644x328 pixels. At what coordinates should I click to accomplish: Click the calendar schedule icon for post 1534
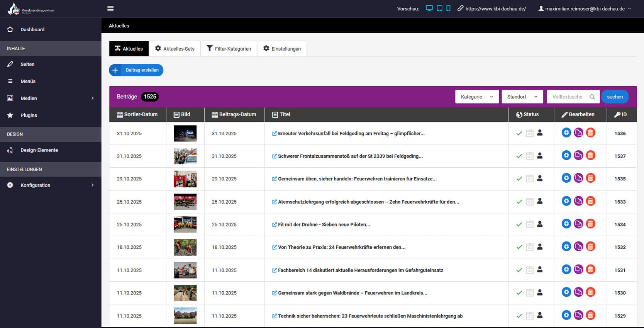(530, 224)
